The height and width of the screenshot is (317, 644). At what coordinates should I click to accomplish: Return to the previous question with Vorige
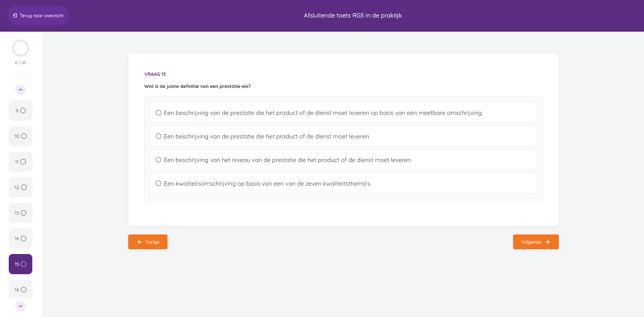148,242
